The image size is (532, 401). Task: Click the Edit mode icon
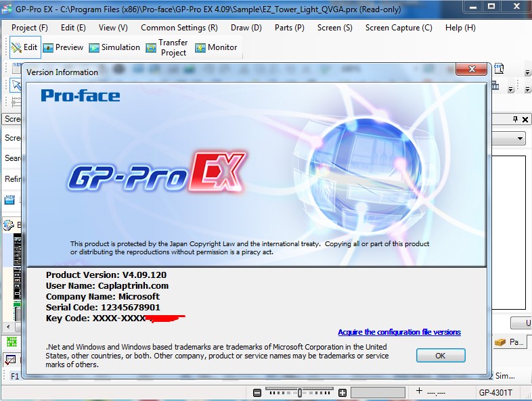[16, 47]
